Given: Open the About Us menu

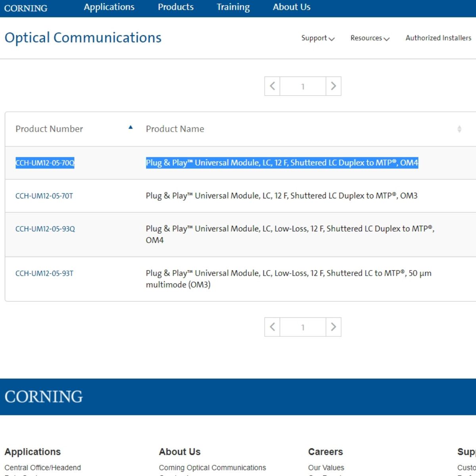Looking at the screenshot, I should pos(292,7).
